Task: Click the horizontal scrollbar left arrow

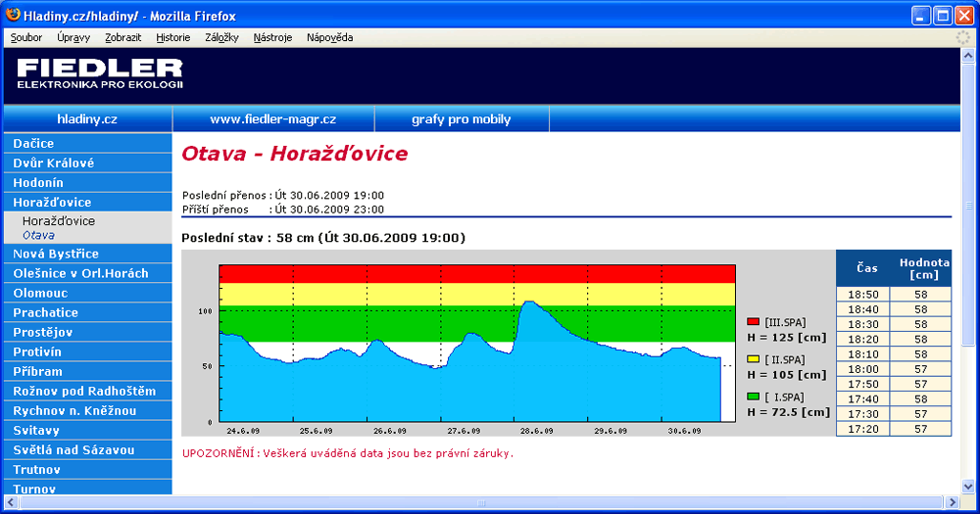Action: pos(11,502)
